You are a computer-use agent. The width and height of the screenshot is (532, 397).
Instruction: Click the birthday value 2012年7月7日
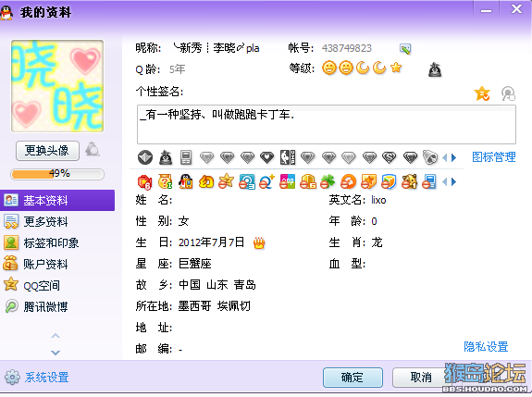tap(211, 242)
